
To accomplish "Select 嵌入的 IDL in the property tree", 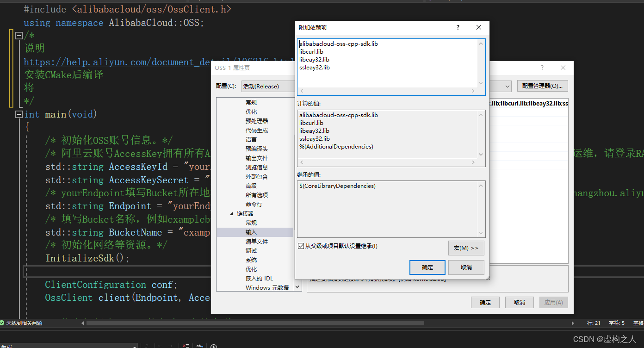I will (260, 279).
